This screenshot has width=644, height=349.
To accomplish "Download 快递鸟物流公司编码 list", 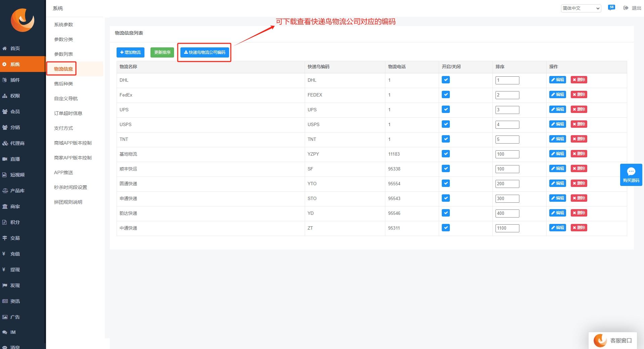I will point(205,52).
